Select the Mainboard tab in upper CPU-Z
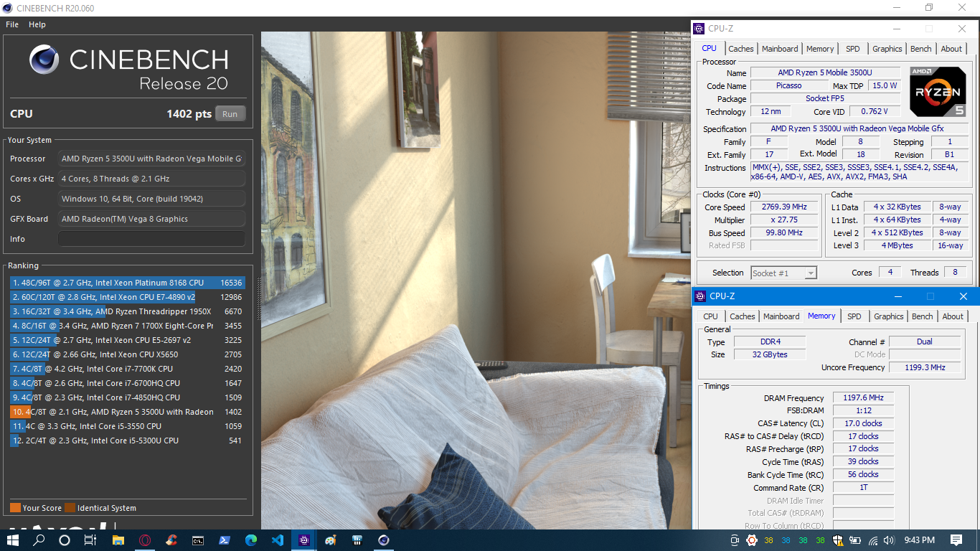The width and height of the screenshot is (980, 551). click(780, 49)
